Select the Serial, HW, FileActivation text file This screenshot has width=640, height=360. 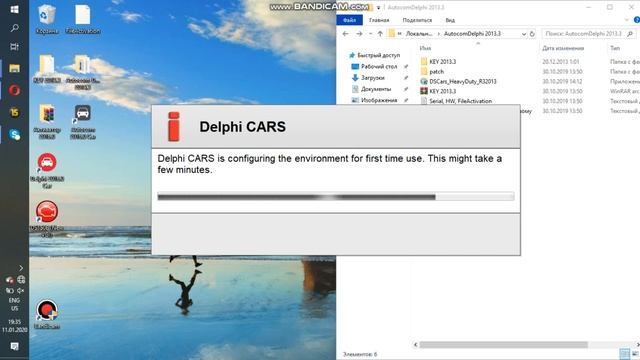460,101
